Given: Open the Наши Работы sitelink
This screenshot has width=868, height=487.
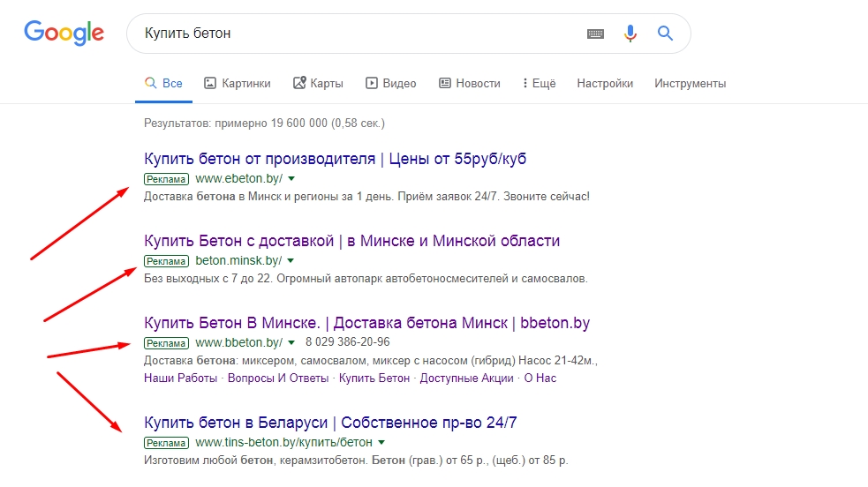Looking at the screenshot, I should (x=180, y=378).
